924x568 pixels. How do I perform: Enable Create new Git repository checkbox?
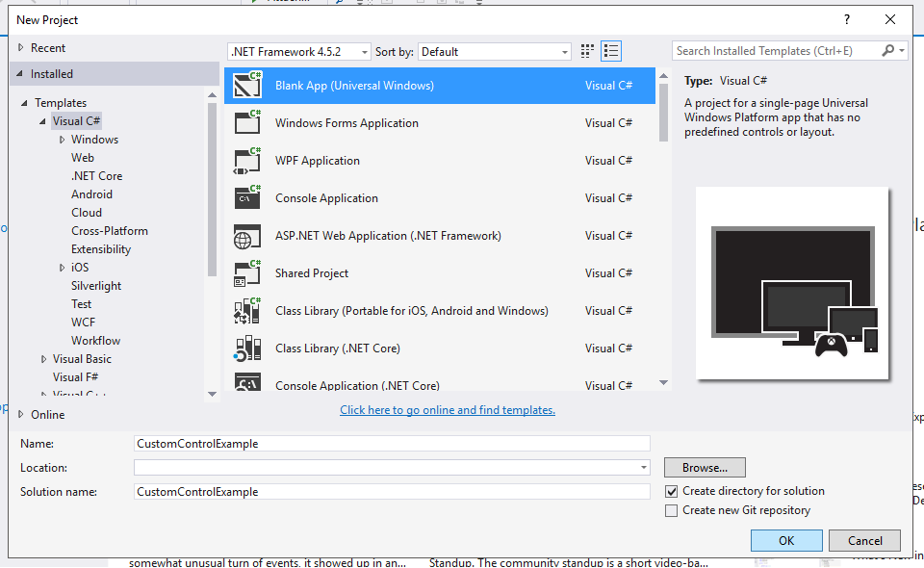click(x=671, y=510)
